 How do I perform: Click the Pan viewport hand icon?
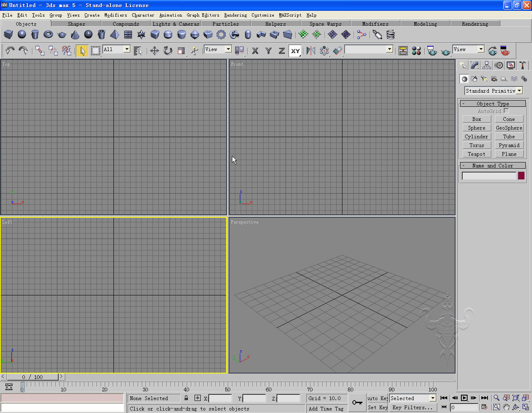pyautogui.click(x=506, y=407)
